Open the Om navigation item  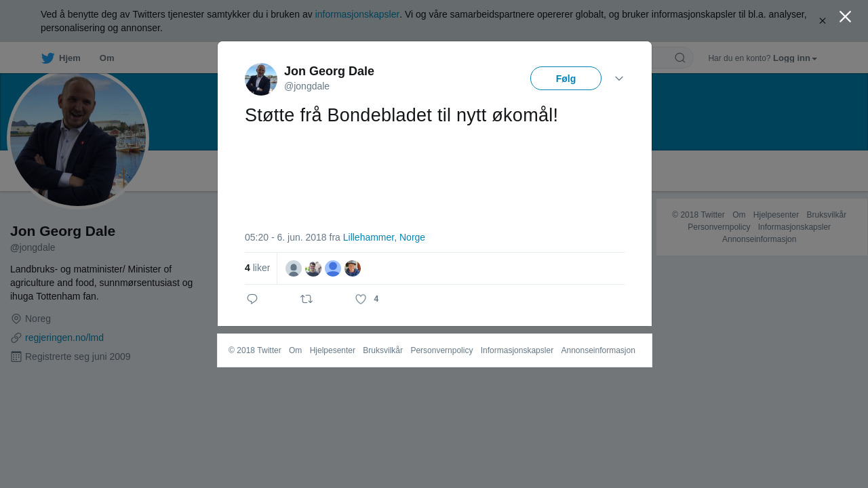(x=106, y=58)
